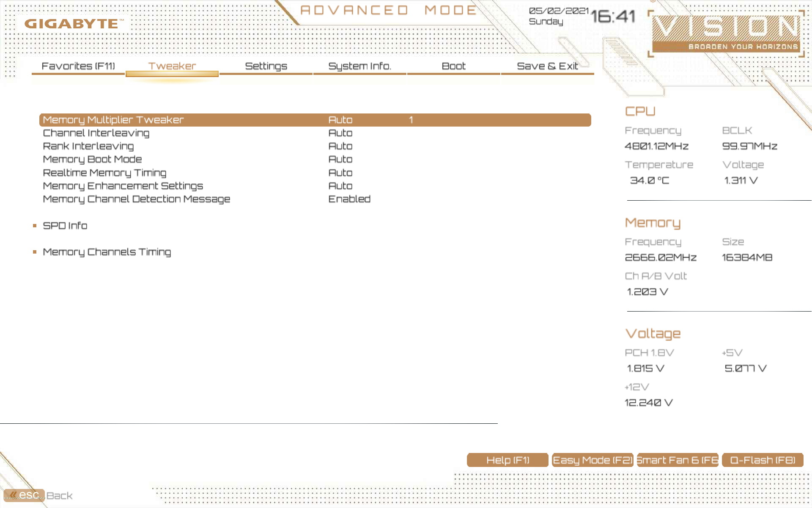Click the bullet beside Memory Channels Timing
Viewport: 812px width, 508px height.
tap(35, 252)
